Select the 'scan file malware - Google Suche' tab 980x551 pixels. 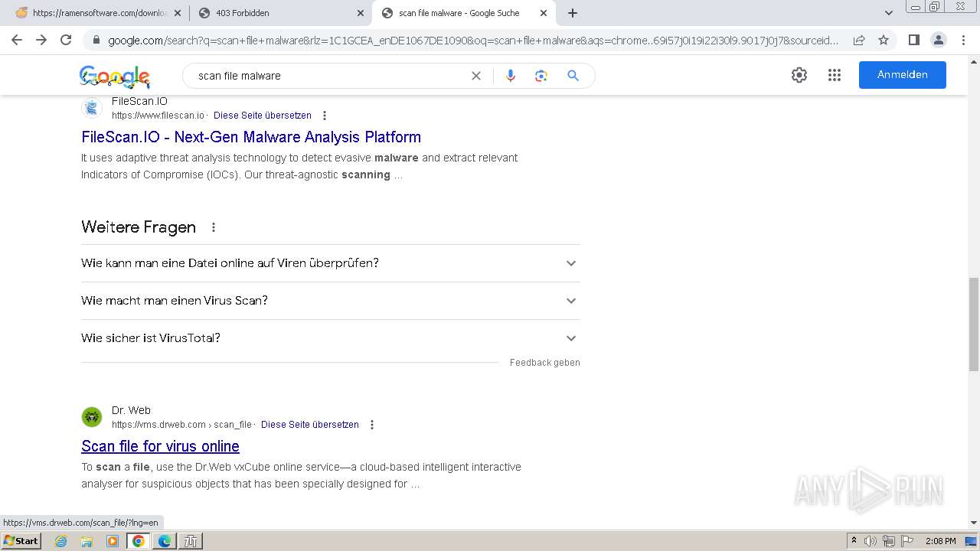point(464,13)
